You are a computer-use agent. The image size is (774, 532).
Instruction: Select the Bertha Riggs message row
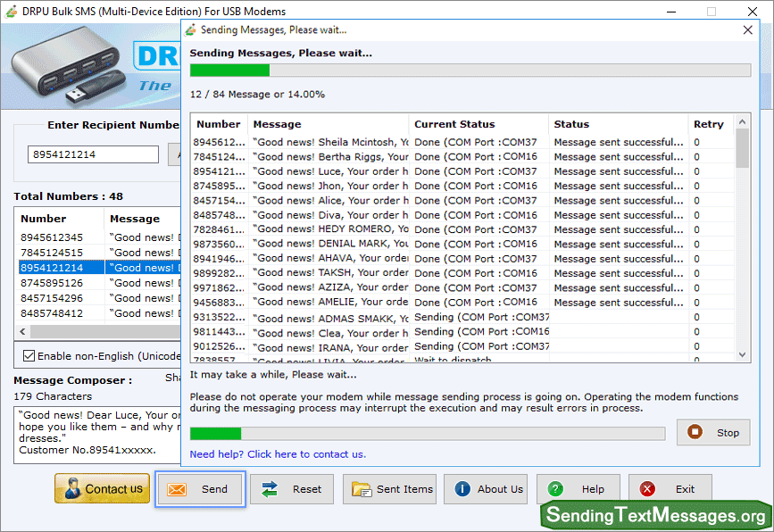(463, 157)
